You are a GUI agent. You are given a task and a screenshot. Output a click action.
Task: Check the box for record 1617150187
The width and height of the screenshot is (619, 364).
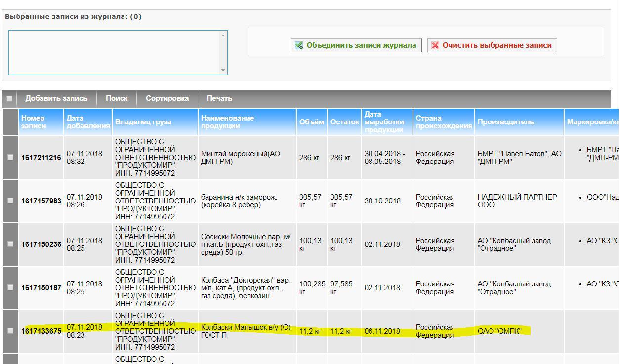coord(10,287)
